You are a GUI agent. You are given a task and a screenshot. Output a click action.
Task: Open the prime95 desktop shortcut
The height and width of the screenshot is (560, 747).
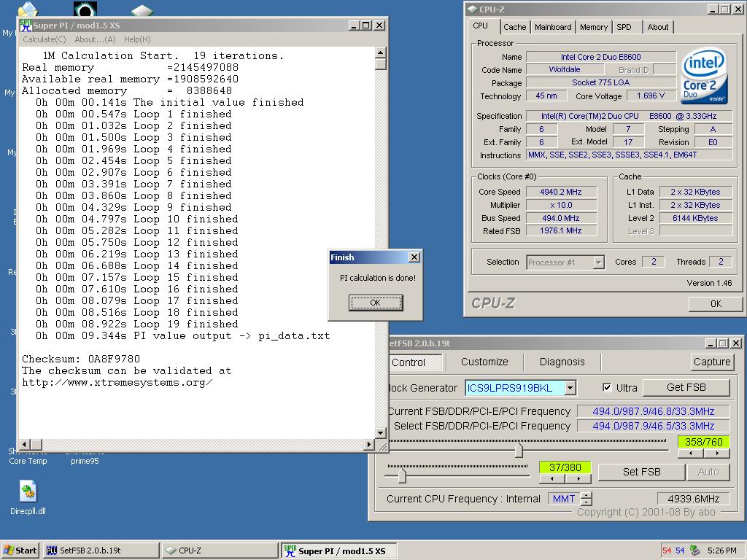click(85, 461)
